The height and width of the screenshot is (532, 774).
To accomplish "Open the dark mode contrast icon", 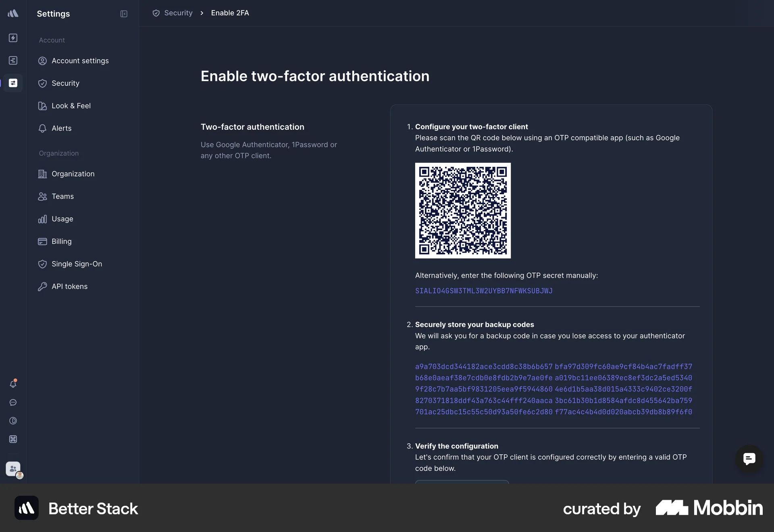I will (x=13, y=421).
